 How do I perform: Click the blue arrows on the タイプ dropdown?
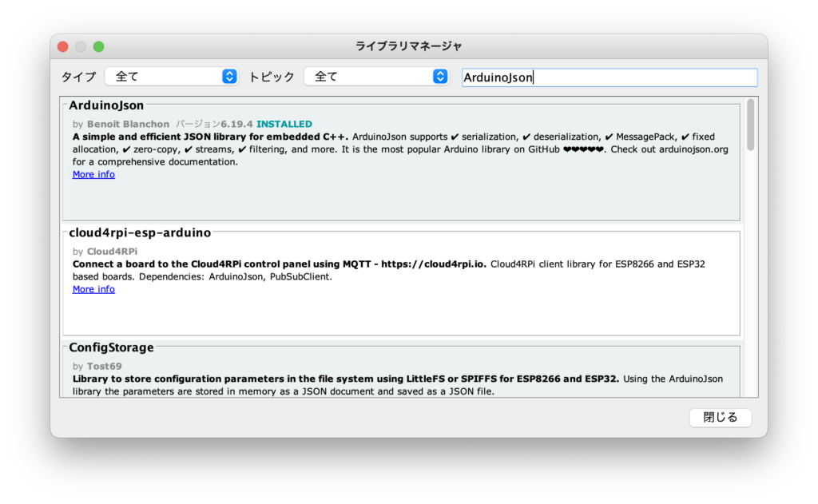[x=229, y=77]
